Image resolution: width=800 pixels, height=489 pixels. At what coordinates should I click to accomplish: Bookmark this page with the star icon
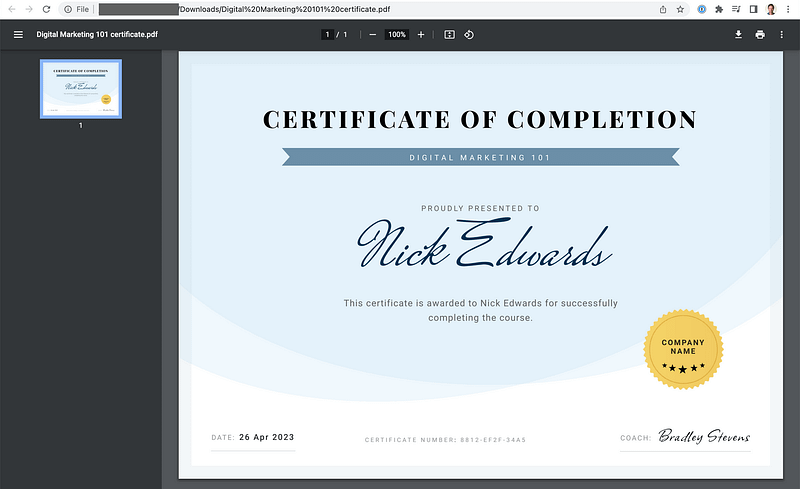coord(680,9)
